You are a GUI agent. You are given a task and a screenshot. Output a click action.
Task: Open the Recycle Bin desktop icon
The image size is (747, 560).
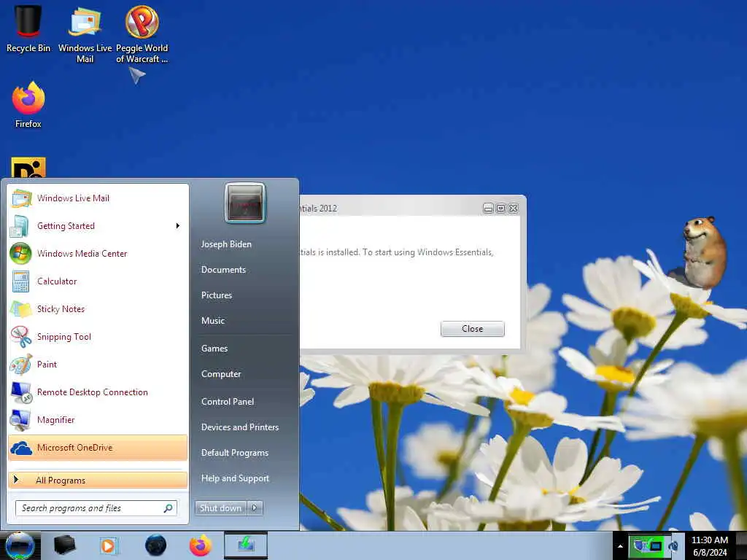(28, 28)
